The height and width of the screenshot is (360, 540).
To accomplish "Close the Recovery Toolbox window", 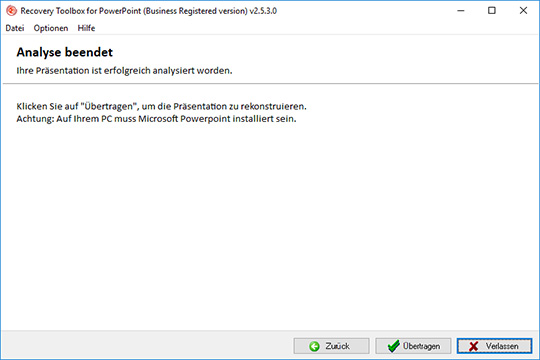I will tap(523, 11).
